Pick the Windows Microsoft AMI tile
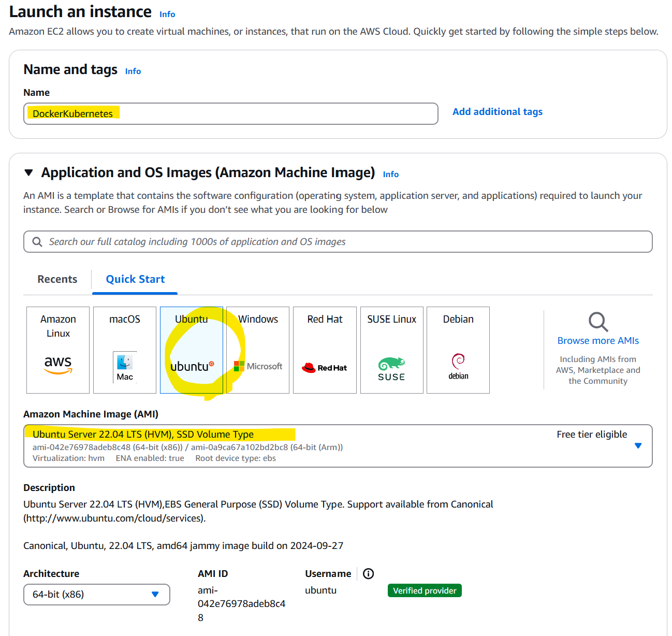The height and width of the screenshot is (636, 672). pos(258,350)
